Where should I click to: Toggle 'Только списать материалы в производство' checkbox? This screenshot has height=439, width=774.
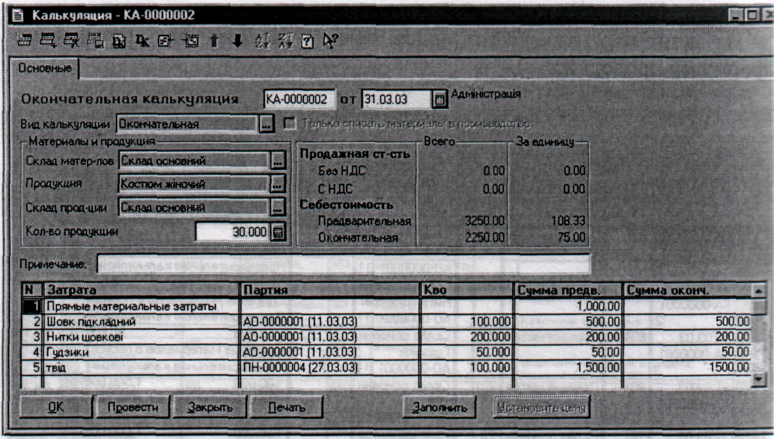(290, 123)
